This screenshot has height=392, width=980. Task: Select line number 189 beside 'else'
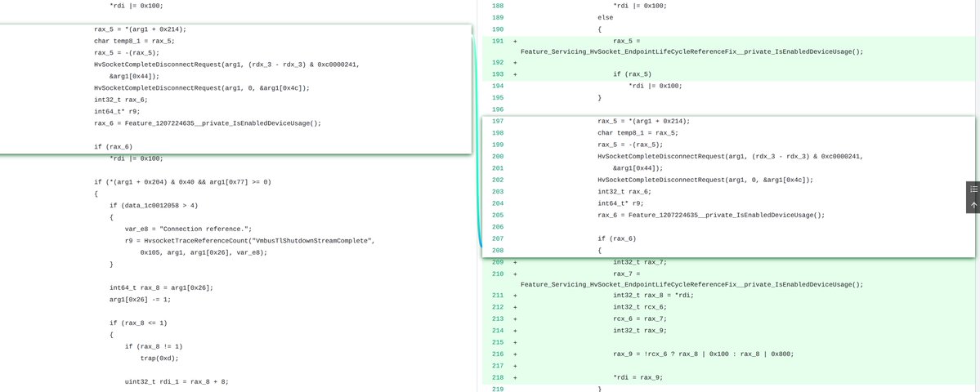click(498, 17)
